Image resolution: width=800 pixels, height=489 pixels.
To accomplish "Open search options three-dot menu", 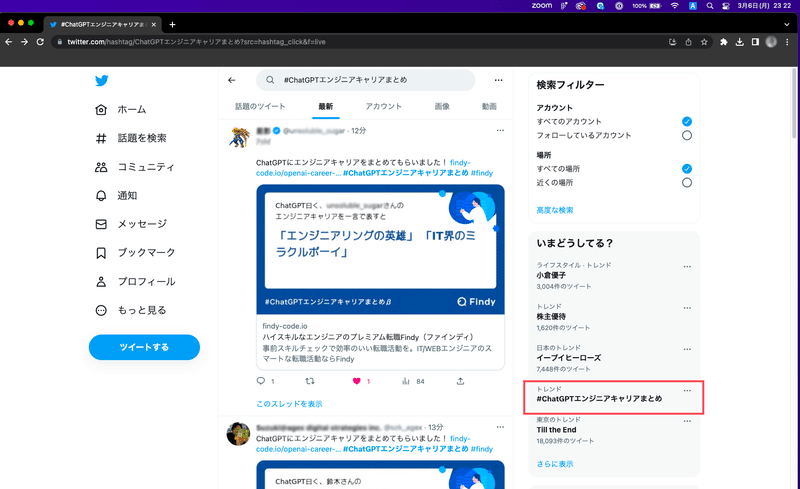I will (x=498, y=80).
